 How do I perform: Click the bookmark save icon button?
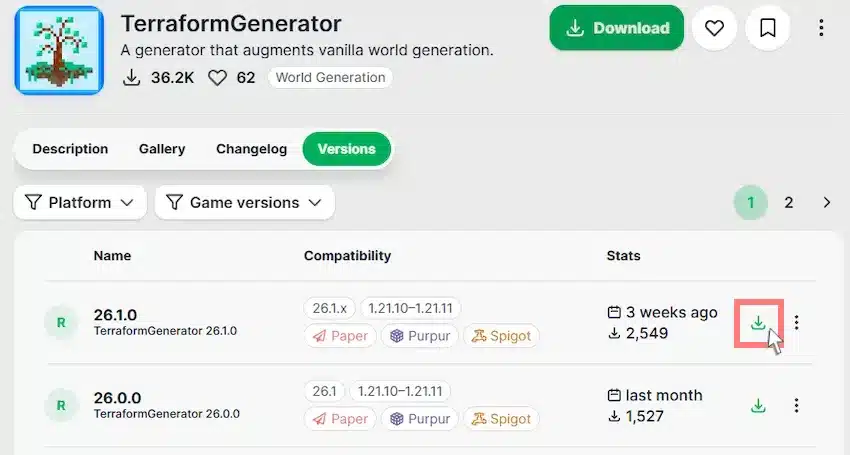pos(767,28)
